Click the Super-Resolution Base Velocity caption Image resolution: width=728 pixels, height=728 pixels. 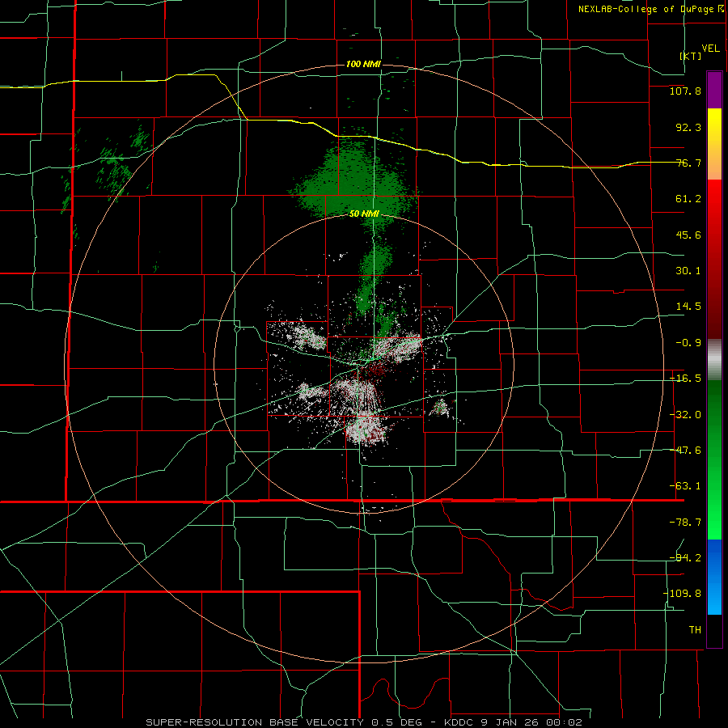click(x=363, y=722)
